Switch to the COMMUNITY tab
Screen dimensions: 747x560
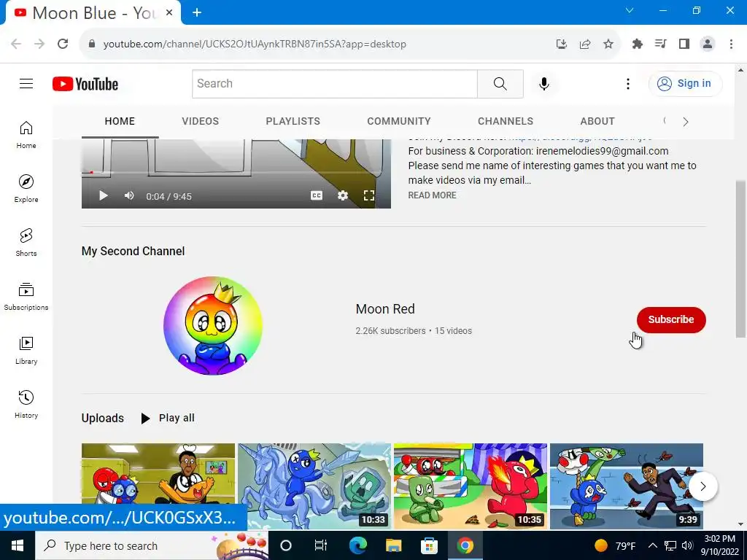tap(399, 122)
